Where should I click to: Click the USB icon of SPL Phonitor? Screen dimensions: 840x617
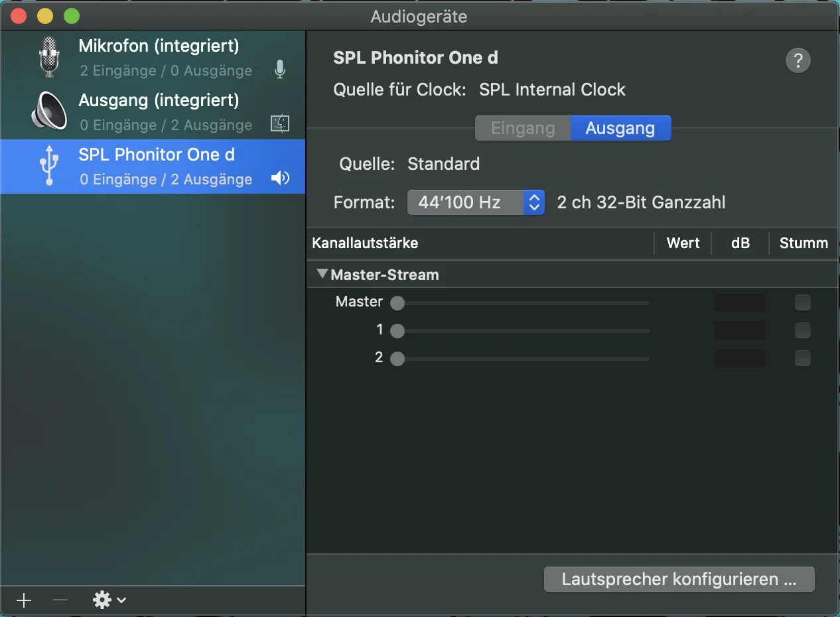point(48,166)
